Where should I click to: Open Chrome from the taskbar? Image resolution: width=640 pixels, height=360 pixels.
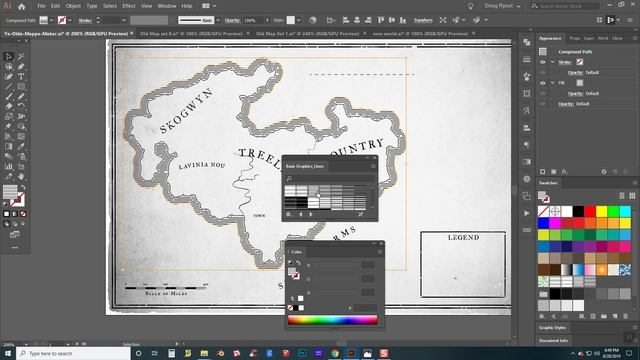pyautogui.click(x=335, y=353)
